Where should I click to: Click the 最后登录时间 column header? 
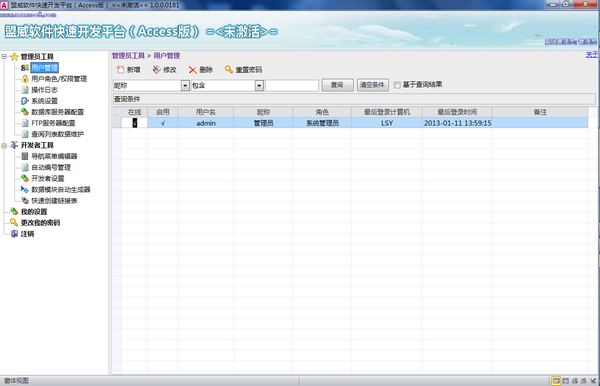457,112
